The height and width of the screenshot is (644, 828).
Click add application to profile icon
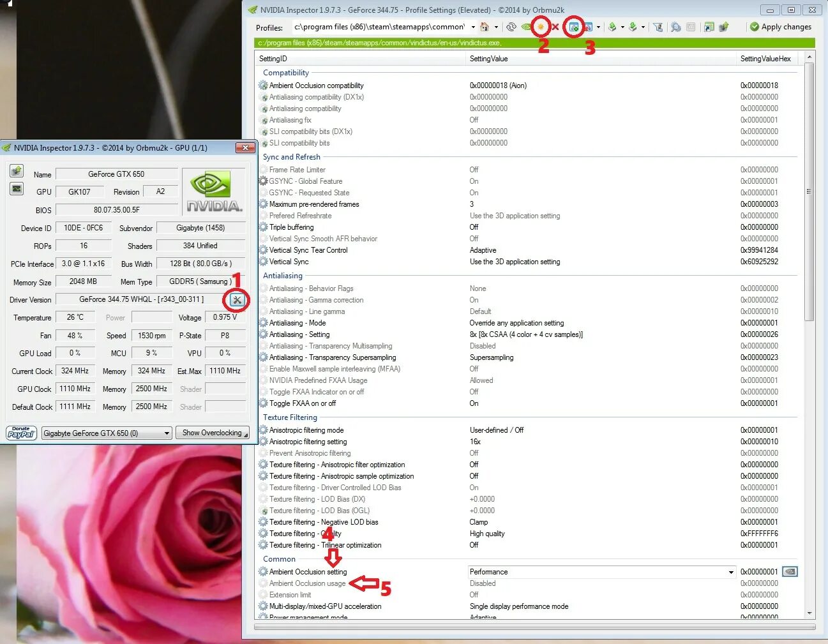pos(574,27)
